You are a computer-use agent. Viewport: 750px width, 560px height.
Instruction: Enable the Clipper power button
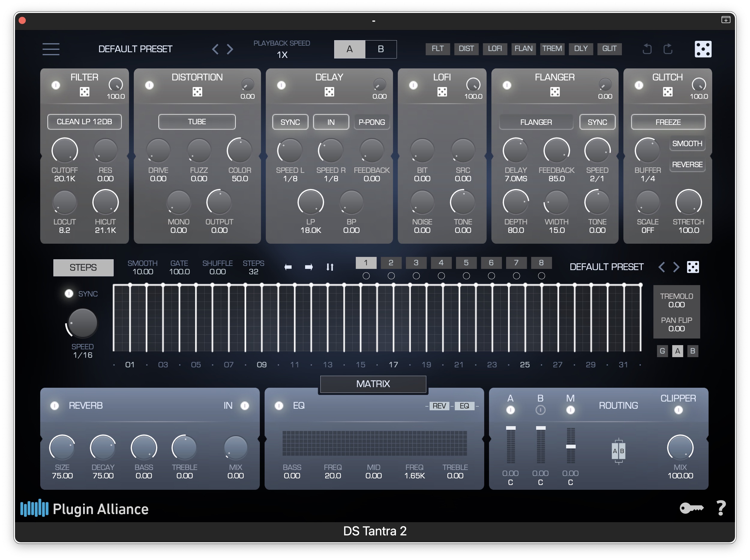678,410
